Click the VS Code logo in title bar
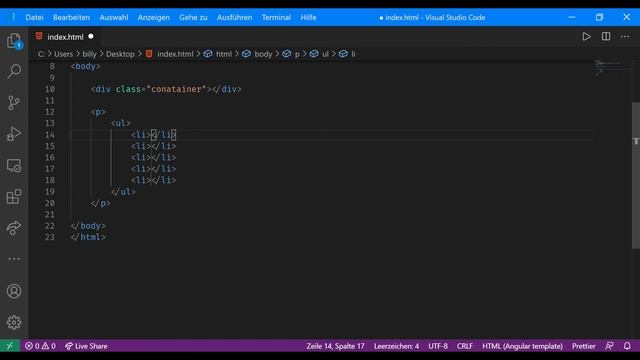Screen dimensions: 640x360 click(x=11, y=17)
